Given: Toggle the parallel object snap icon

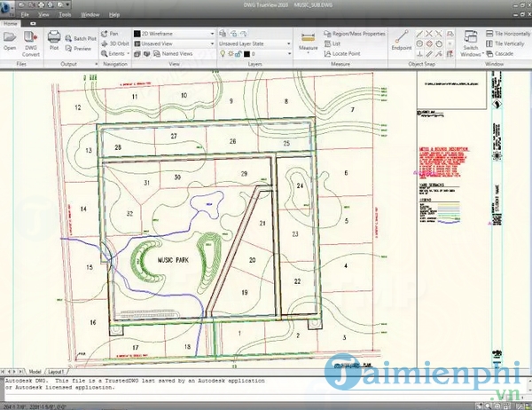Looking at the screenshot, I should coord(429,53).
